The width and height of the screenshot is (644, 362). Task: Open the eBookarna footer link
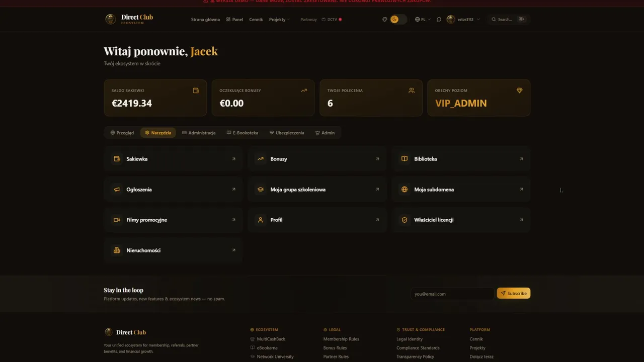(267, 348)
